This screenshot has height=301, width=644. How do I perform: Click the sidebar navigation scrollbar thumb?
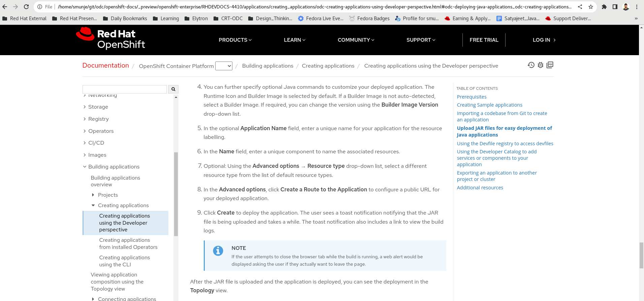pyautogui.click(x=176, y=194)
